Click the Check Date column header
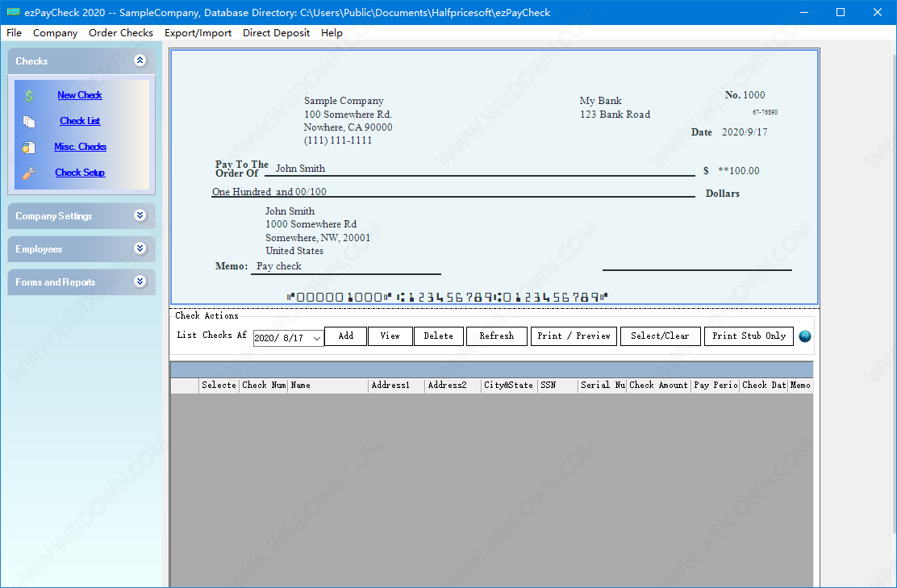 coord(764,386)
